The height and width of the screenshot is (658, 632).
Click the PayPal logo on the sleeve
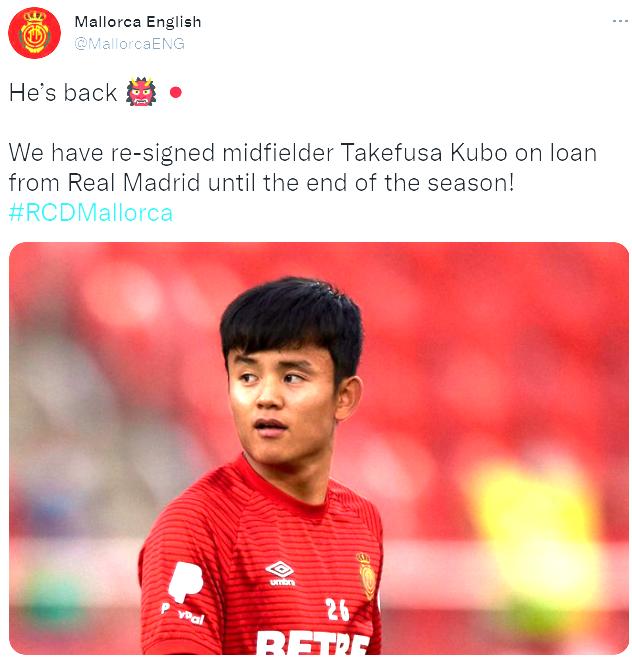point(185,582)
